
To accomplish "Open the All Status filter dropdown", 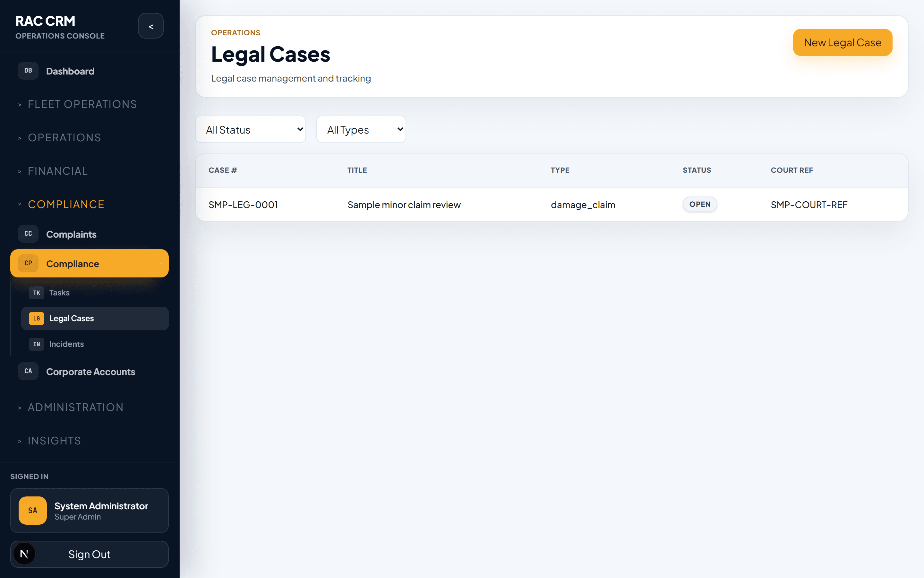I will [x=251, y=130].
